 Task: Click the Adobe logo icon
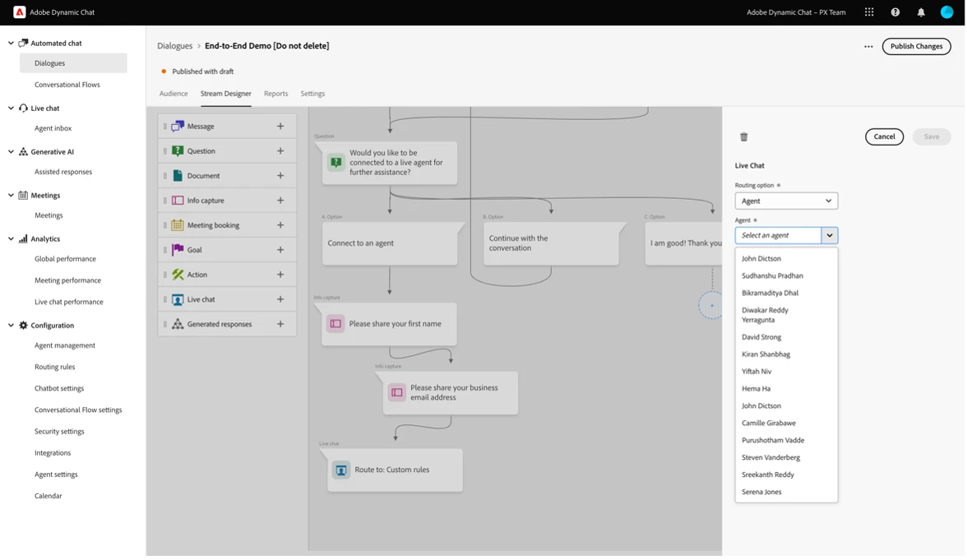[20, 12]
